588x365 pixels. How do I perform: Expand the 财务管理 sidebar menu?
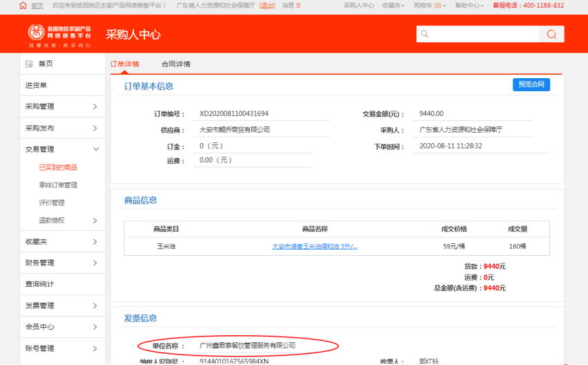tap(95, 263)
